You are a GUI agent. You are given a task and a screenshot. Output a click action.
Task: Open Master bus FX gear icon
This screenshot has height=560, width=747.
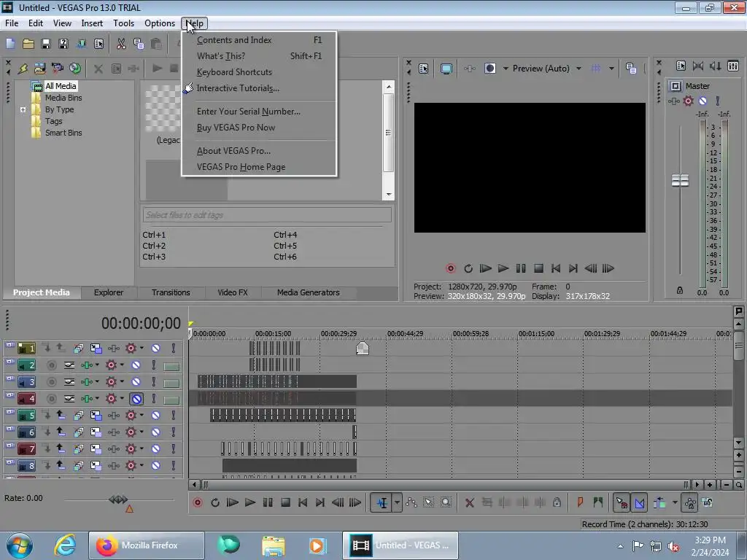pos(688,101)
